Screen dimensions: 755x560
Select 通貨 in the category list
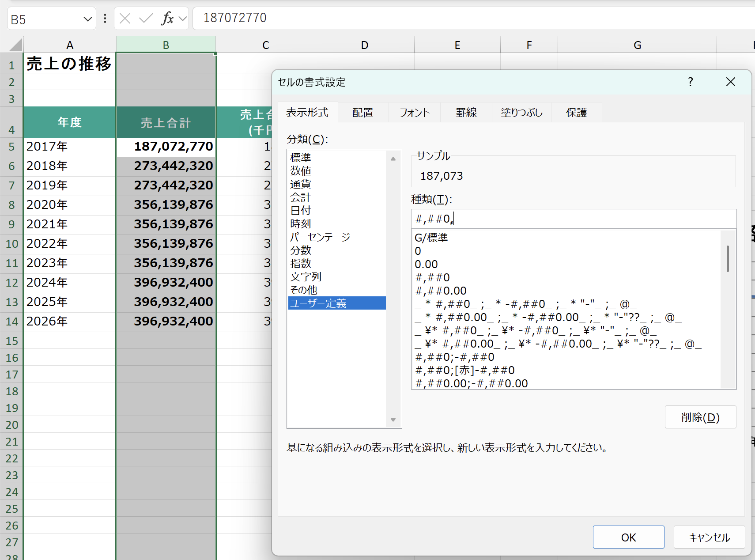point(301,184)
